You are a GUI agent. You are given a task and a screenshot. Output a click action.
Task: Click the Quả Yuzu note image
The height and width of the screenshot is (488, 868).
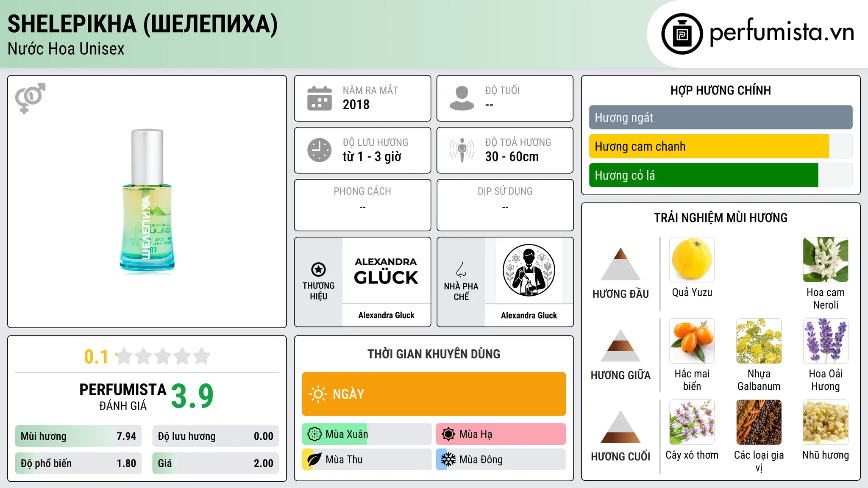click(x=692, y=260)
